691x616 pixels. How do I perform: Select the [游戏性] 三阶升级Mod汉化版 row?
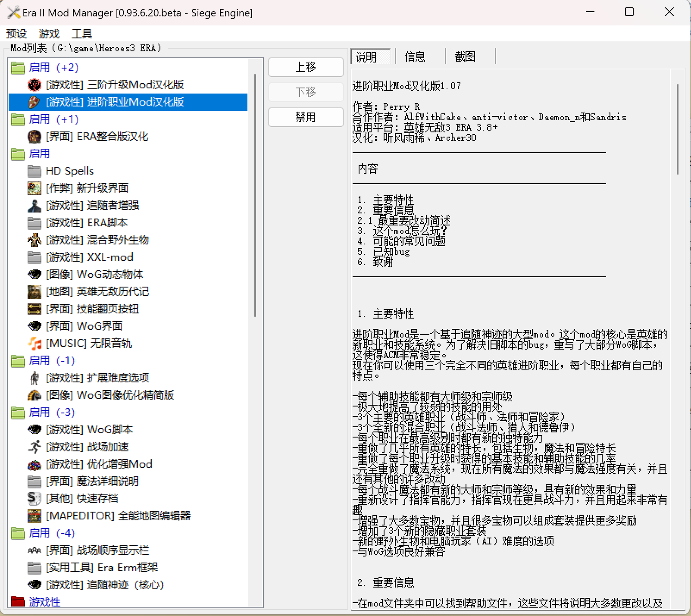click(128, 85)
